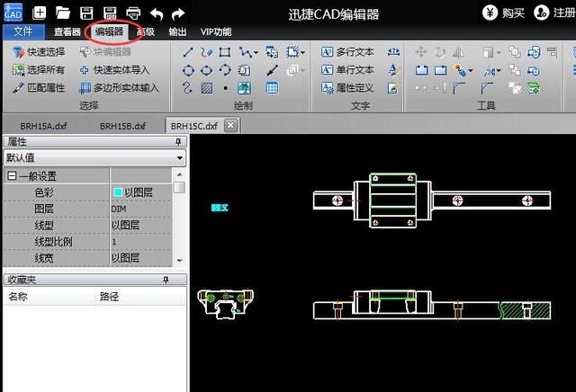
Task: Click the Save As icon
Action: pyautogui.click(x=110, y=13)
